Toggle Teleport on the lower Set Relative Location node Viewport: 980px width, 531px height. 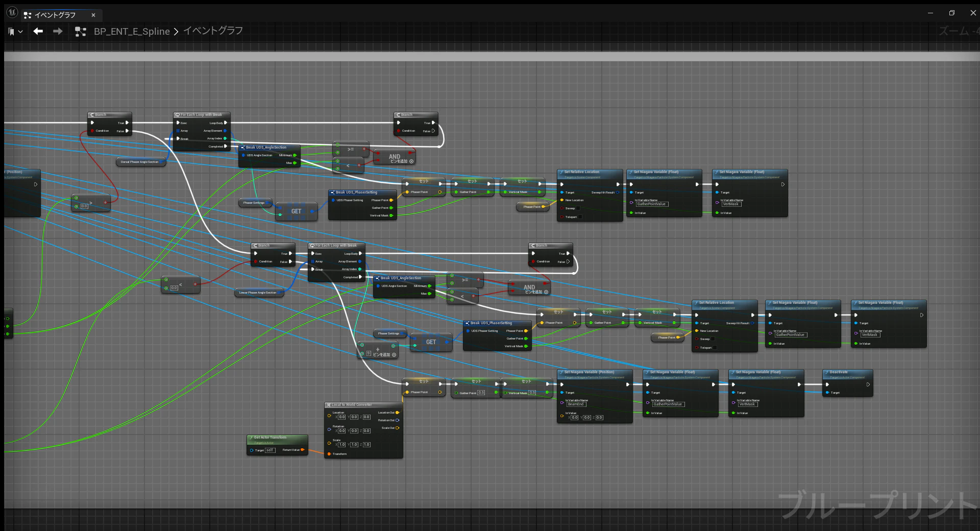click(715, 348)
